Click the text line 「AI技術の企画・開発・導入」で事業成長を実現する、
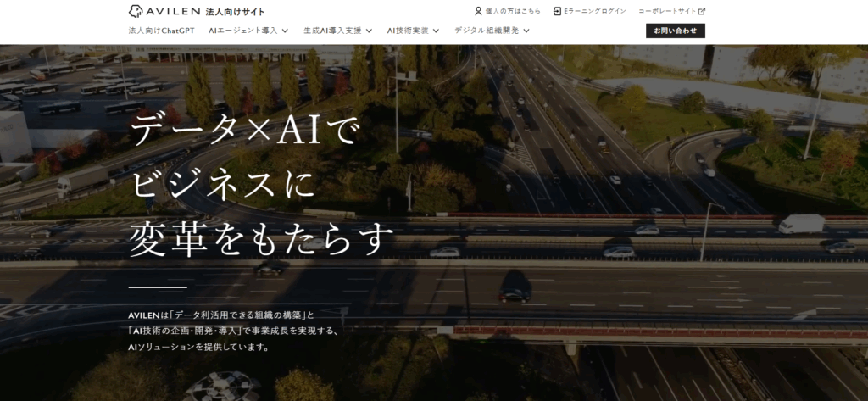 [232, 331]
